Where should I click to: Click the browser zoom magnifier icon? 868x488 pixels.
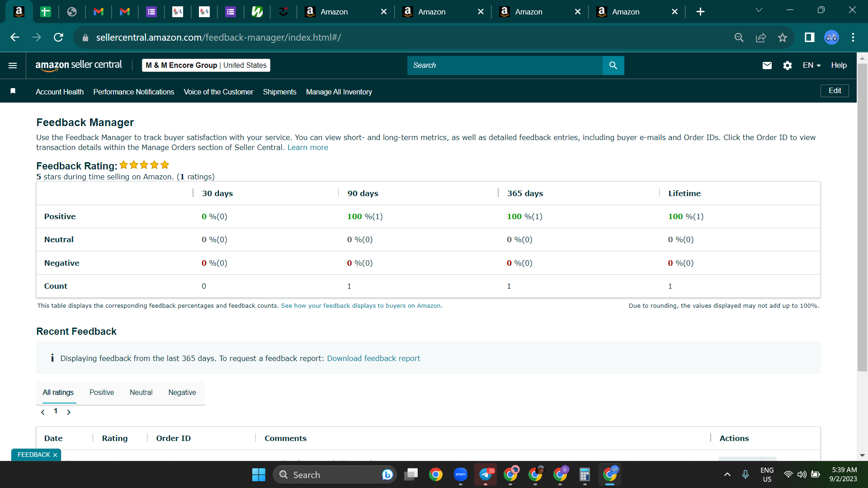tap(739, 38)
